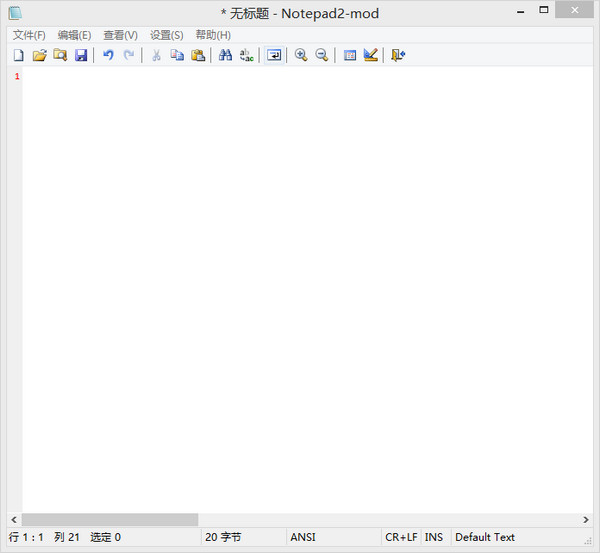Open Find with binoculars icon

pos(225,55)
